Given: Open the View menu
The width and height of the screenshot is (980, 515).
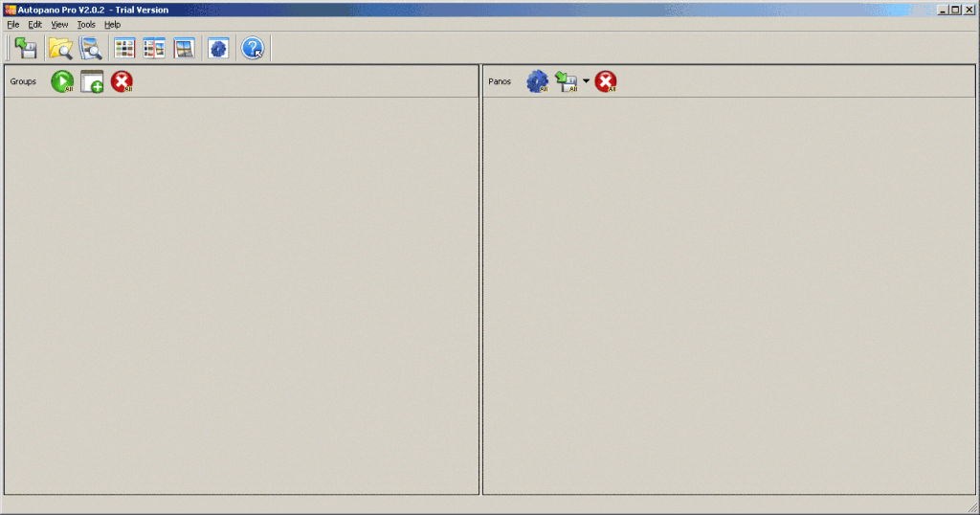Looking at the screenshot, I should (x=59, y=24).
